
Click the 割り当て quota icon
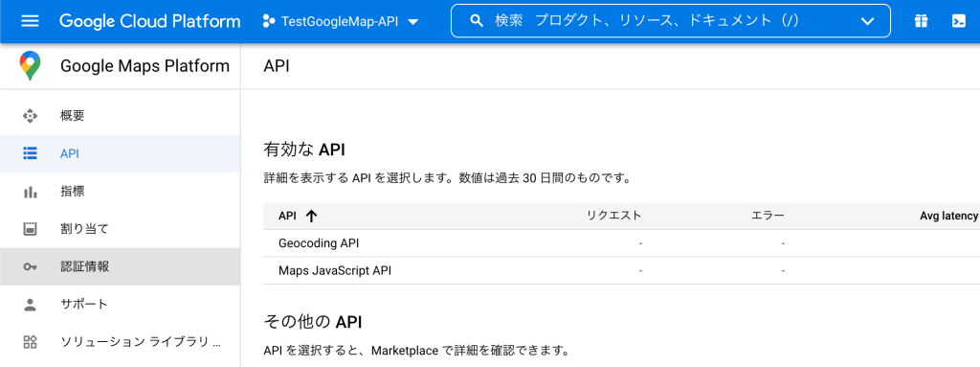(30, 229)
